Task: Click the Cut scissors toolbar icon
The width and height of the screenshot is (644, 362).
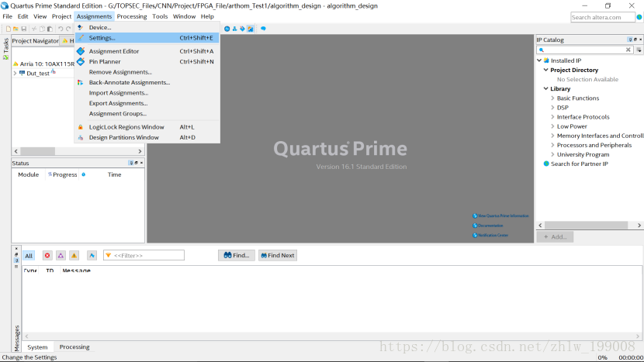Action: (x=34, y=29)
